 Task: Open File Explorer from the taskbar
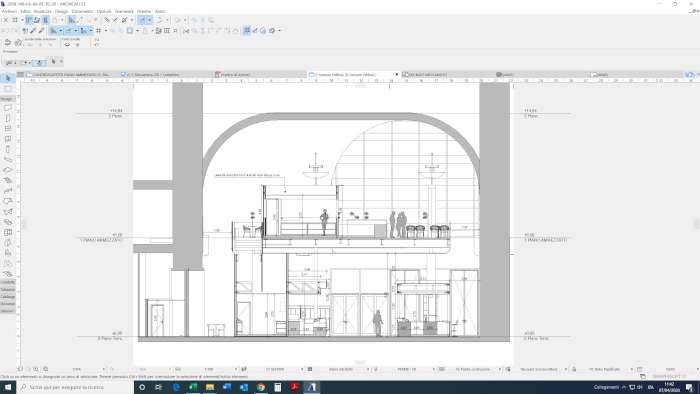pos(210,387)
